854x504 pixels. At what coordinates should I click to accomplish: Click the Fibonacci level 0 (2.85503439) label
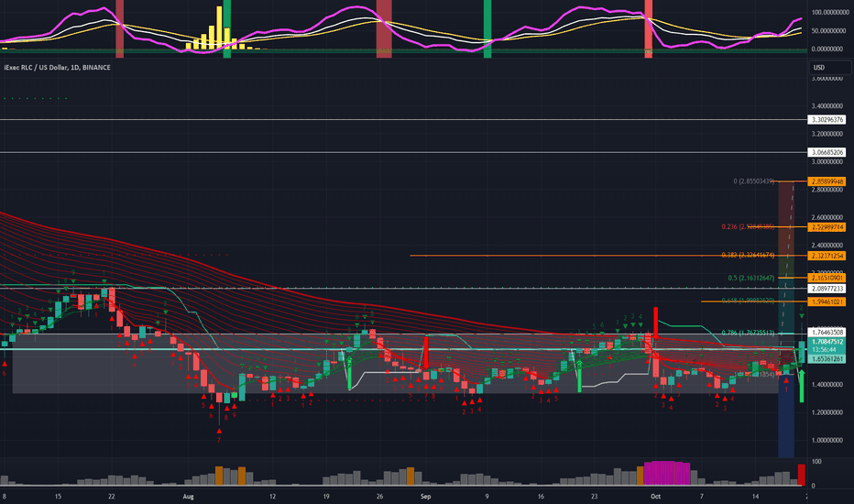click(754, 181)
